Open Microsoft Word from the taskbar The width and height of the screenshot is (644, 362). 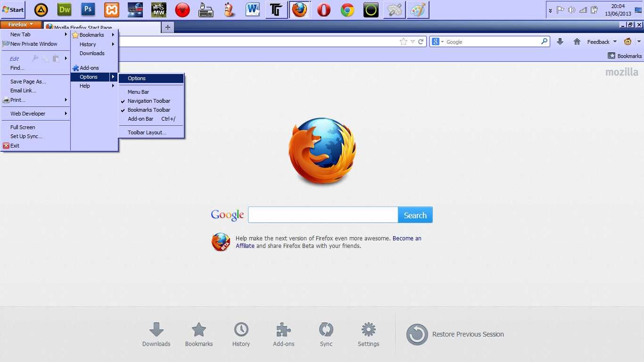[x=253, y=9]
